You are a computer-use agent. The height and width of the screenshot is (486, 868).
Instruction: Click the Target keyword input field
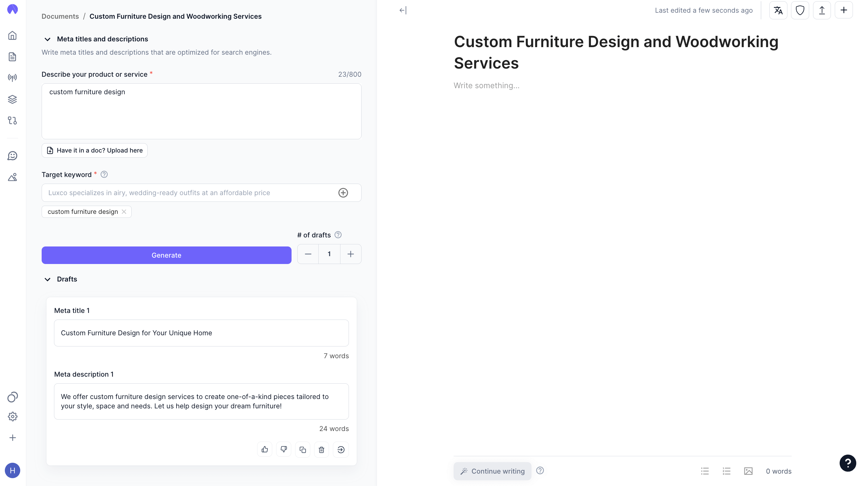(189, 193)
